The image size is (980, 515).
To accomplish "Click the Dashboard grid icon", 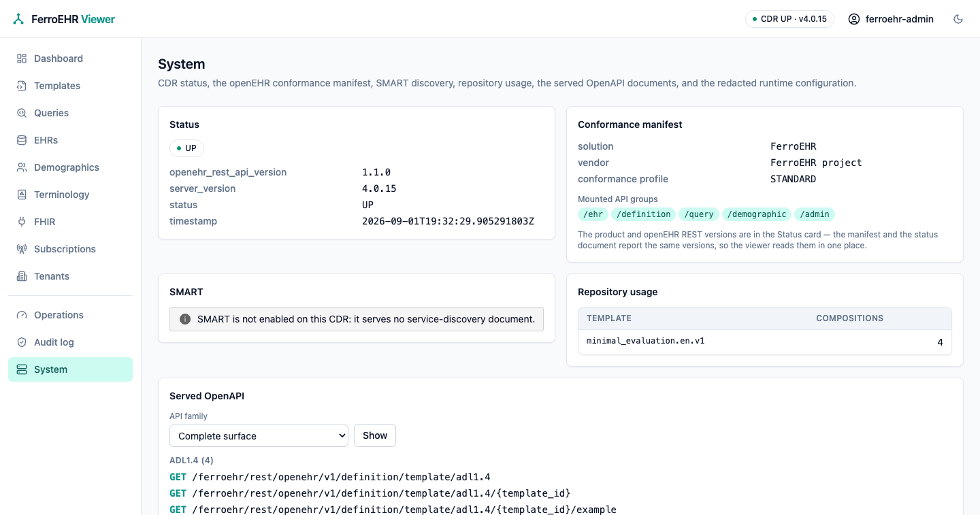I will point(22,59).
